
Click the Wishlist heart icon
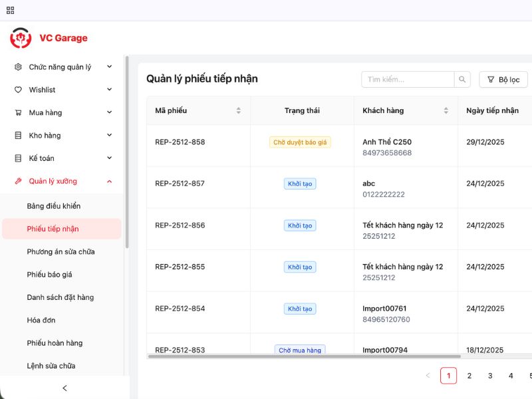click(x=18, y=90)
